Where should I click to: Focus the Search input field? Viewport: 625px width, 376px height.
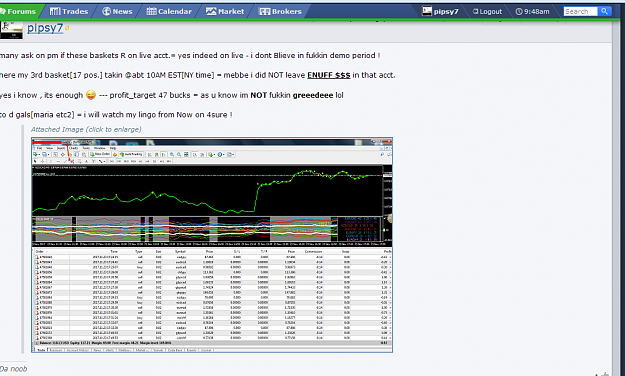580,12
